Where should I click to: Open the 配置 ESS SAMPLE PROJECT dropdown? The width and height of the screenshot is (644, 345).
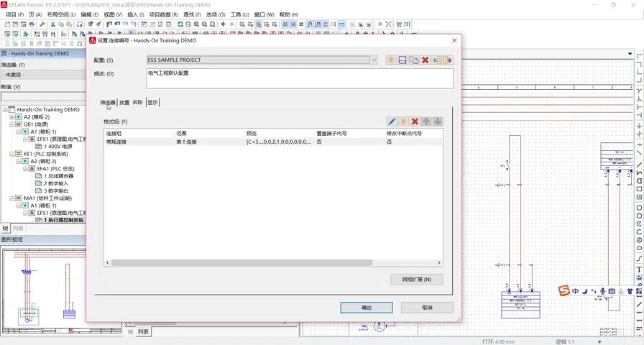coord(374,60)
